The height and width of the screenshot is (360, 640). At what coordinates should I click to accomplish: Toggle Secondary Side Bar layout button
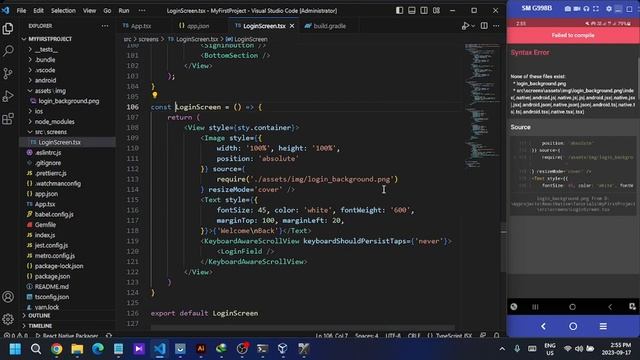tap(424, 11)
